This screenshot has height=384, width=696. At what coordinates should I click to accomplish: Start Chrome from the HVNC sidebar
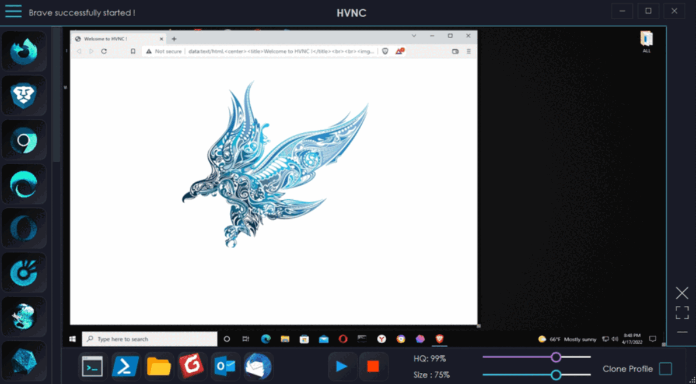tap(24, 140)
